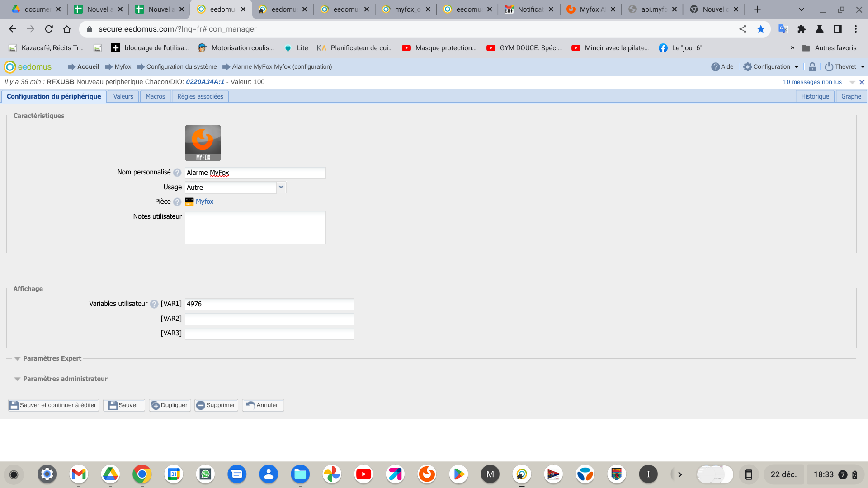Screen dimensions: 868x488
Task: Click the lock icon in header
Action: point(812,67)
